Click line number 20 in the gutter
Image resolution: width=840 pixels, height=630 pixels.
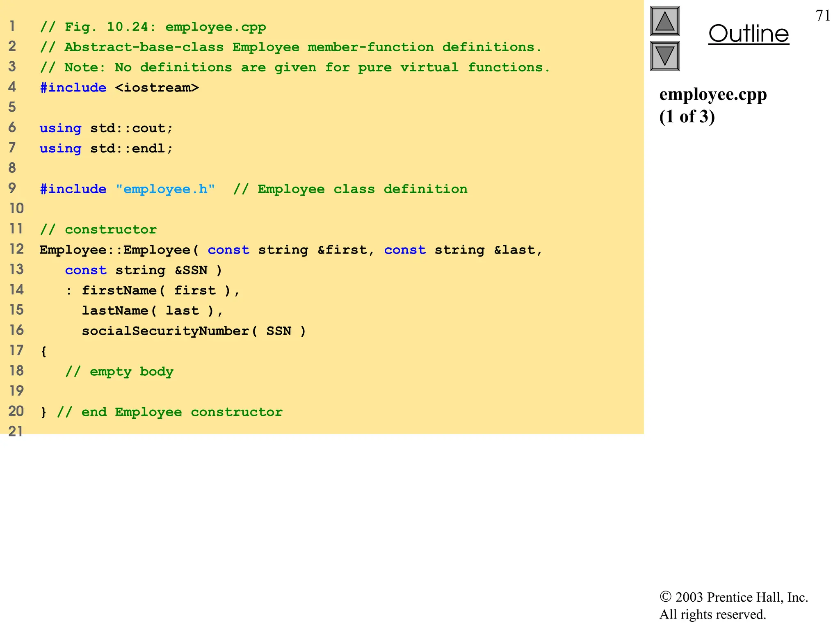pos(16,411)
